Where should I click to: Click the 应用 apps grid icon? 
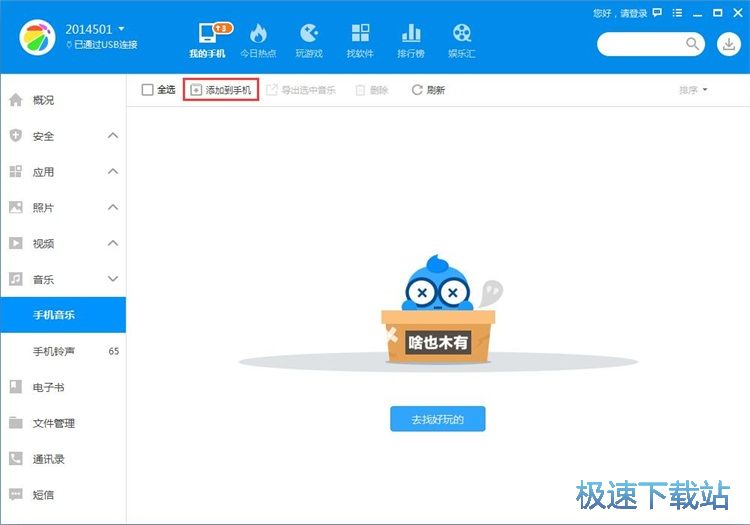pyautogui.click(x=16, y=172)
